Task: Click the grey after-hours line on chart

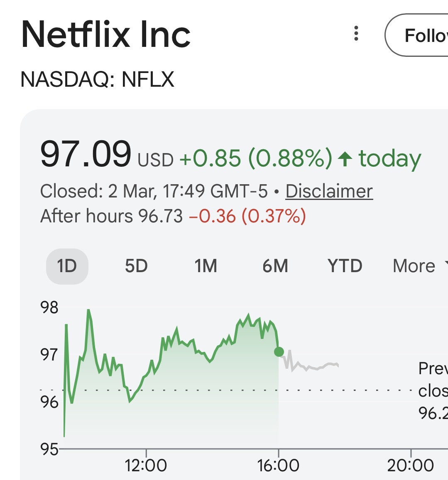Action: point(316,368)
